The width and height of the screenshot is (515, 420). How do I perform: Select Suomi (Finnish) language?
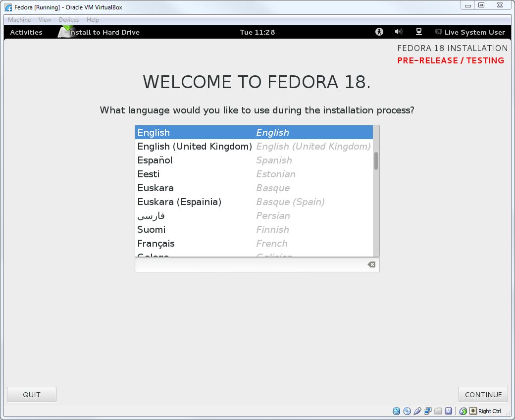pos(254,229)
